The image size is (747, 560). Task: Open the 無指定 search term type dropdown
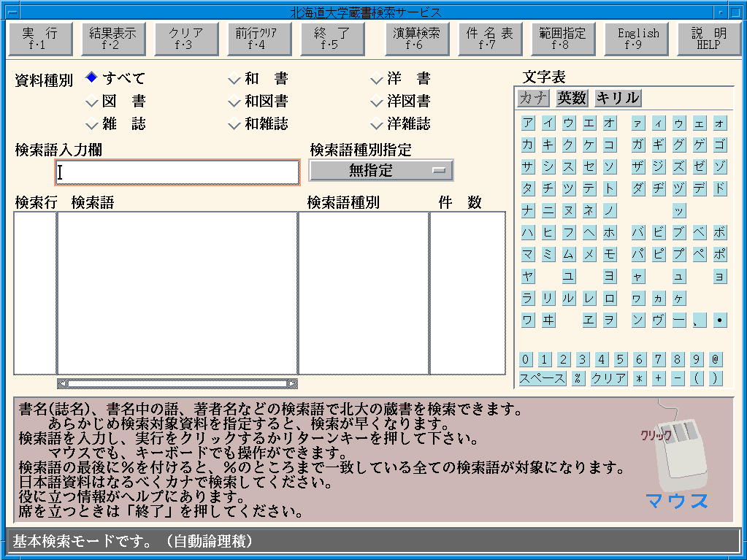coord(381,170)
